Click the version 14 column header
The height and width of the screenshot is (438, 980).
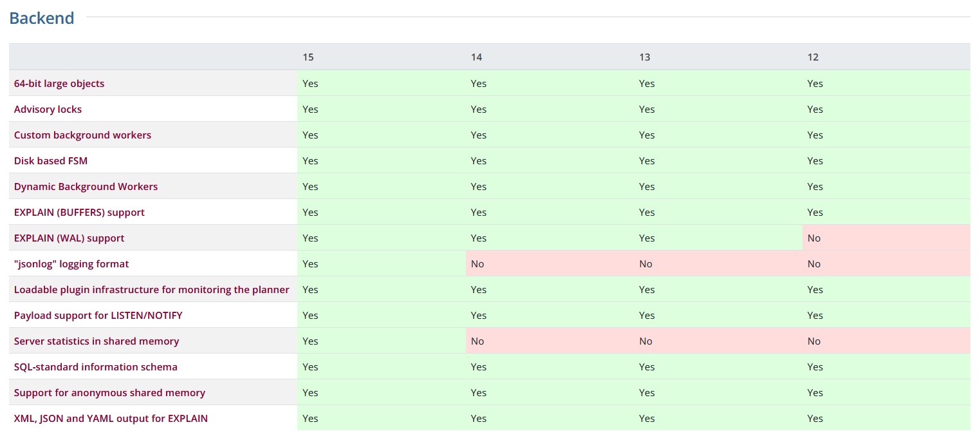[476, 57]
